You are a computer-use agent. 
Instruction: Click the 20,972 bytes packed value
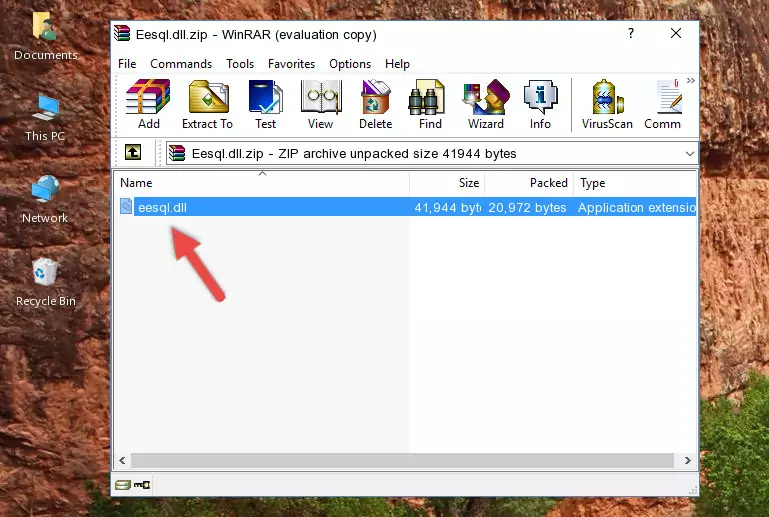point(527,207)
